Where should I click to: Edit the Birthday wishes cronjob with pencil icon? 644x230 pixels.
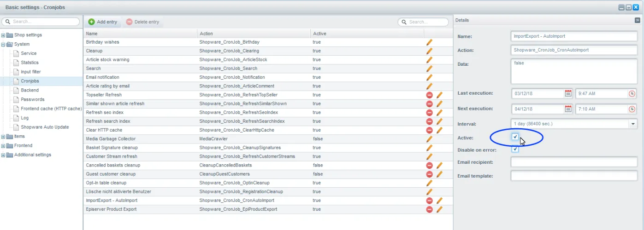pyautogui.click(x=429, y=42)
